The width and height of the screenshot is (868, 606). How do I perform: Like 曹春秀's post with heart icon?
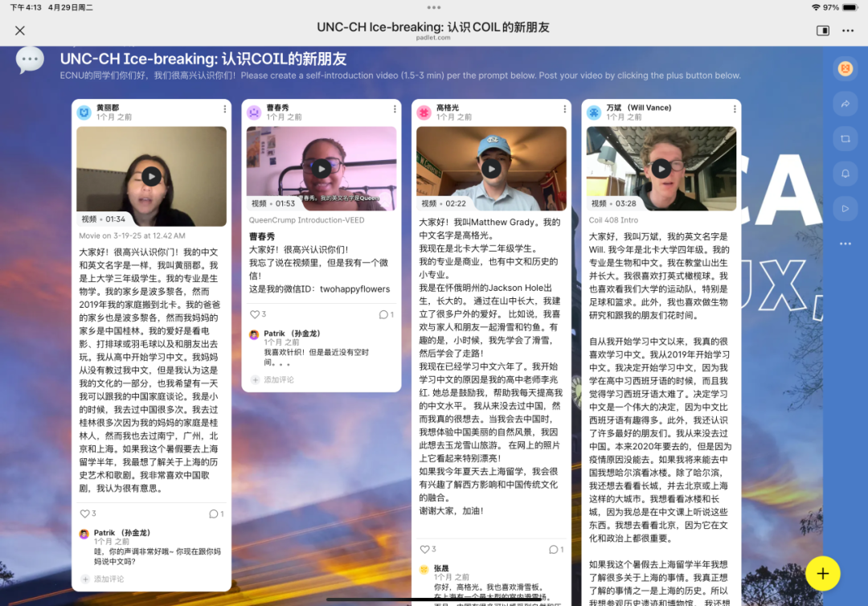coord(255,314)
